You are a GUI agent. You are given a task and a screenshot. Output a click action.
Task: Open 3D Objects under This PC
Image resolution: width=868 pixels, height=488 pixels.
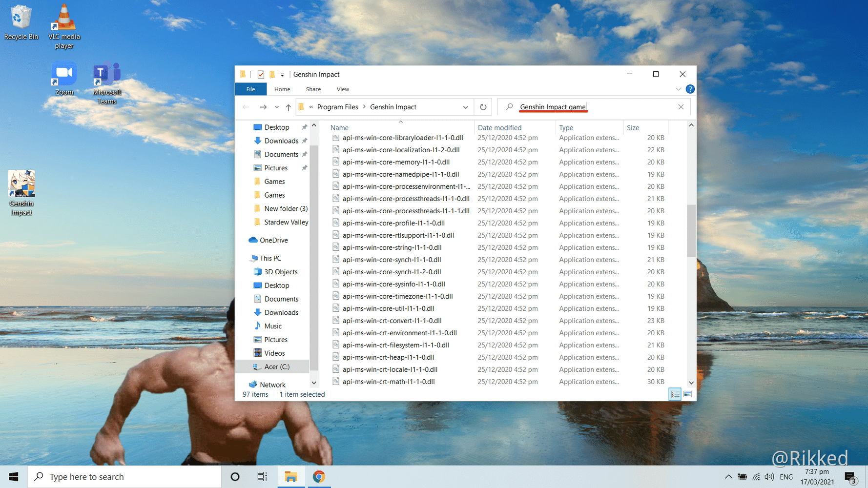281,272
